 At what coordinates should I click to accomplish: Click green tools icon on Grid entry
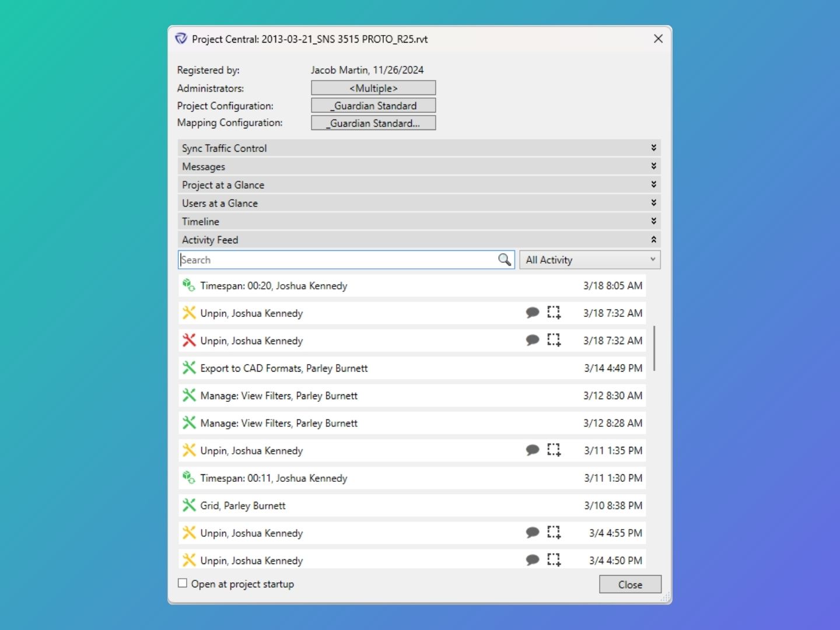pos(188,505)
